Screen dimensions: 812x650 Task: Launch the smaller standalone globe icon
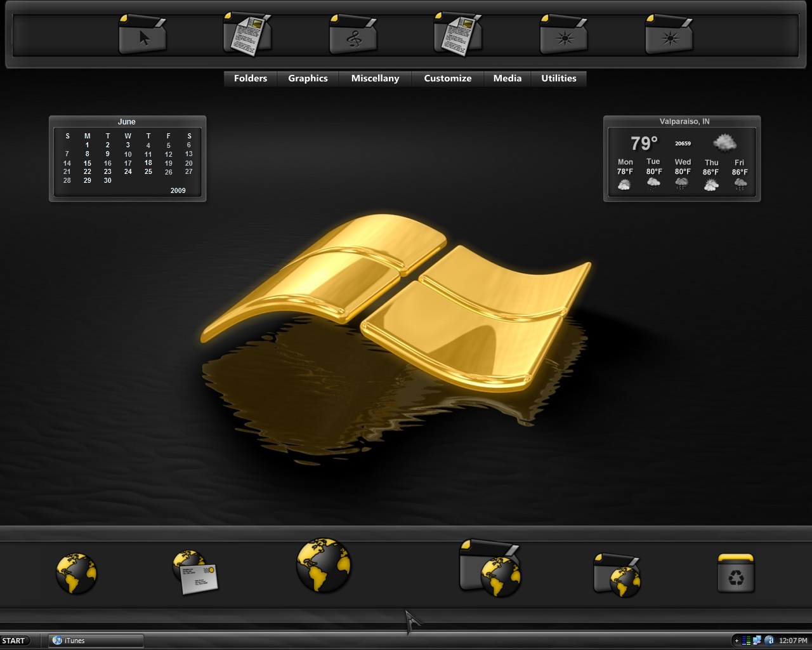[76, 573]
